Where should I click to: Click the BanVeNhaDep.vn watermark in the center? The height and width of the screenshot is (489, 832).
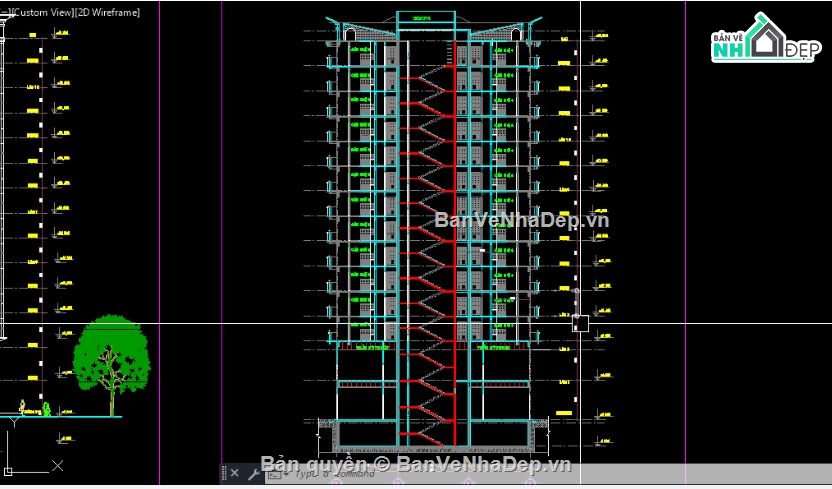click(x=520, y=220)
